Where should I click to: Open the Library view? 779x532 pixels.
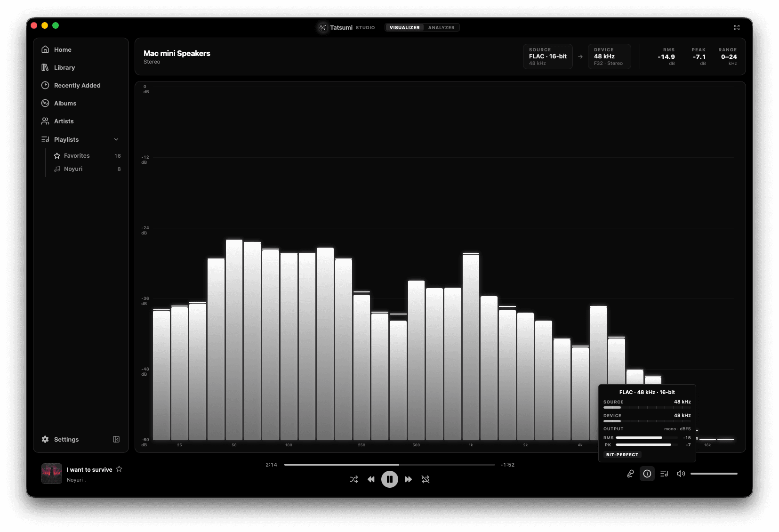point(80,67)
